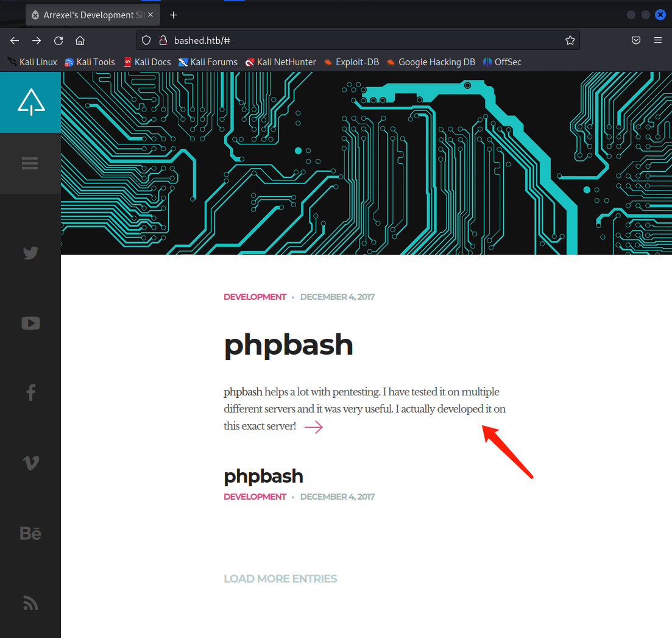
Task: Click the Behance sidebar icon
Action: coord(30,533)
